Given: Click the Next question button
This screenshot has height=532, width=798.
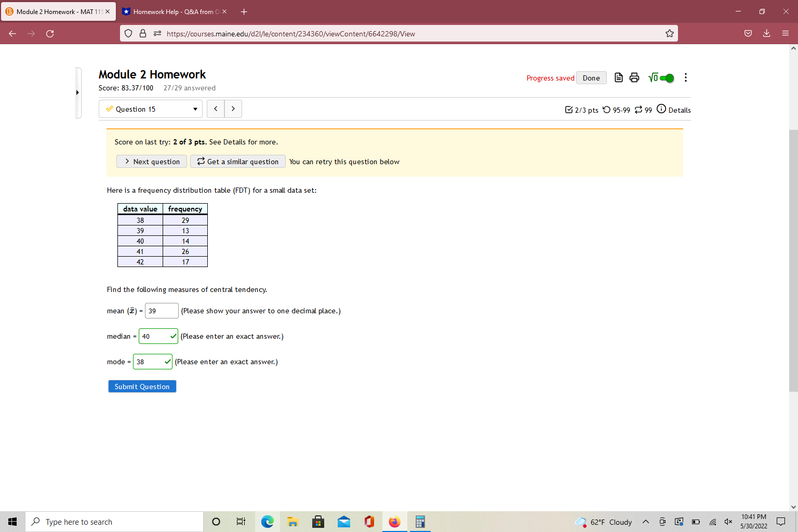Looking at the screenshot, I should click(152, 162).
